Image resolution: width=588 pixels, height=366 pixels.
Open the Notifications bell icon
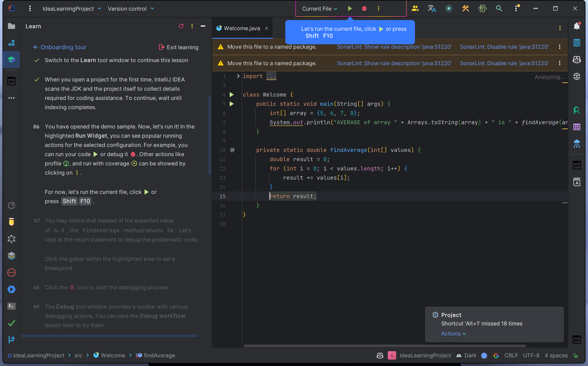(577, 26)
